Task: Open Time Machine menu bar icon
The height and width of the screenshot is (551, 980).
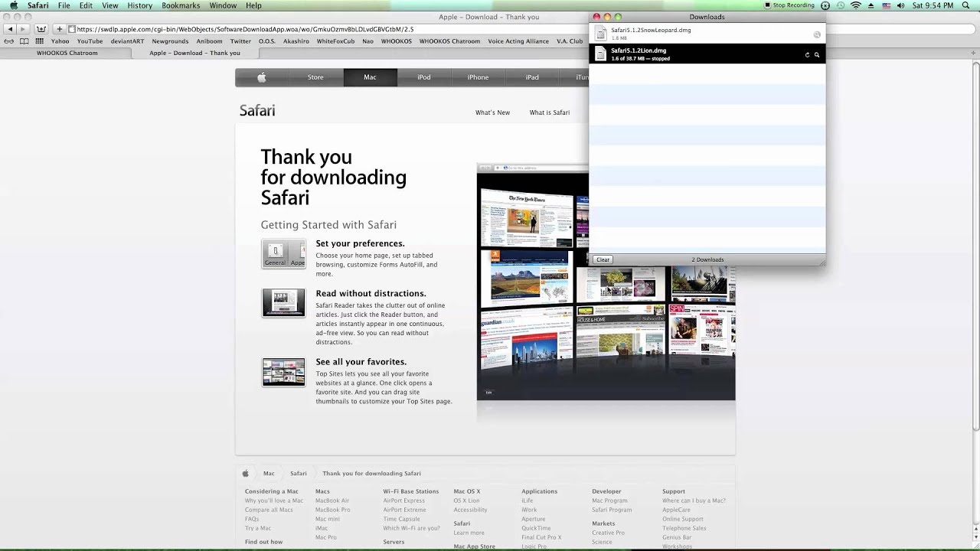Action: [x=840, y=5]
